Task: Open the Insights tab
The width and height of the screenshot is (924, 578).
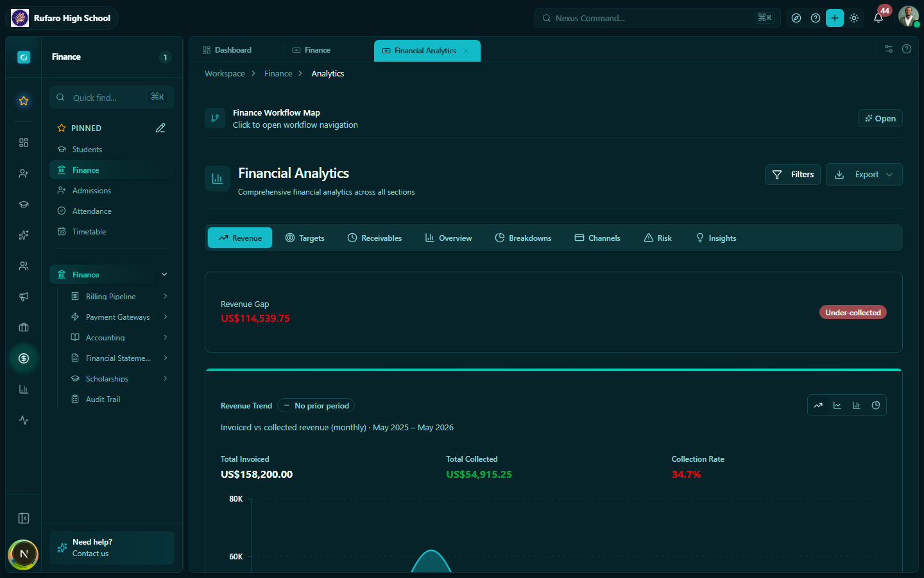Action: 716,238
